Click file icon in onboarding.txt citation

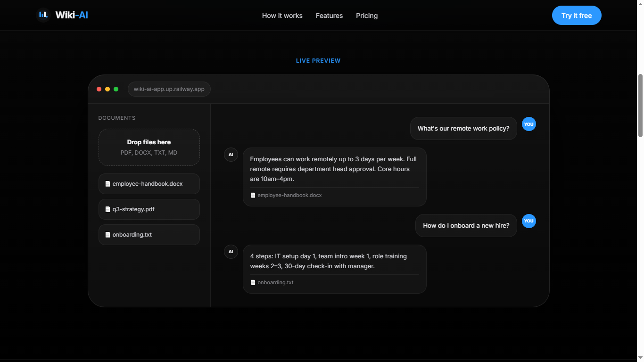[x=253, y=283]
